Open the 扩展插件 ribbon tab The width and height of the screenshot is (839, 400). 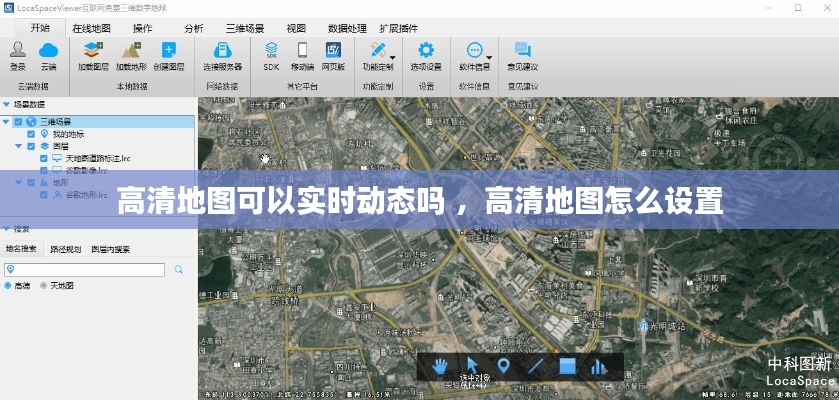tap(399, 29)
